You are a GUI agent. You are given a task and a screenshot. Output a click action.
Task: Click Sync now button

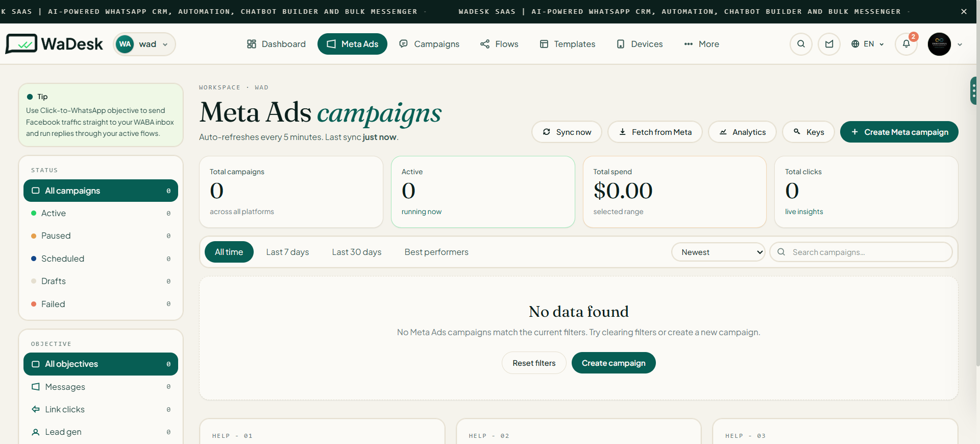[567, 132]
